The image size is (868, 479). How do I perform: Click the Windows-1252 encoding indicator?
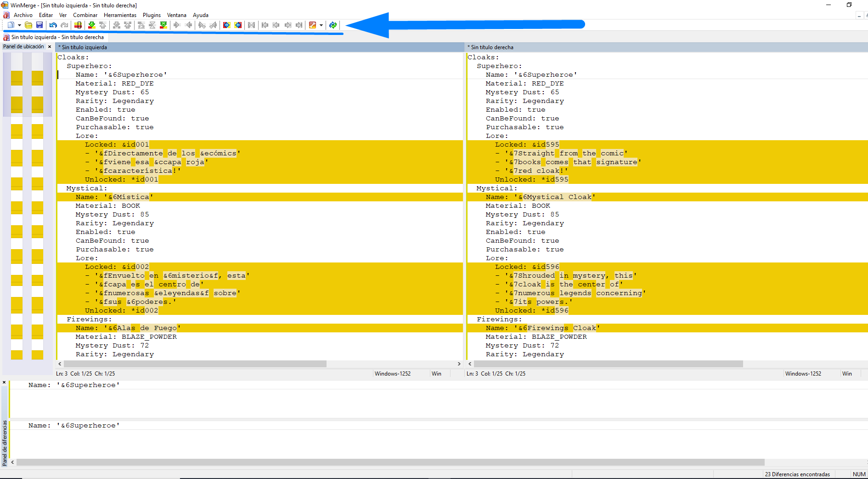393,374
